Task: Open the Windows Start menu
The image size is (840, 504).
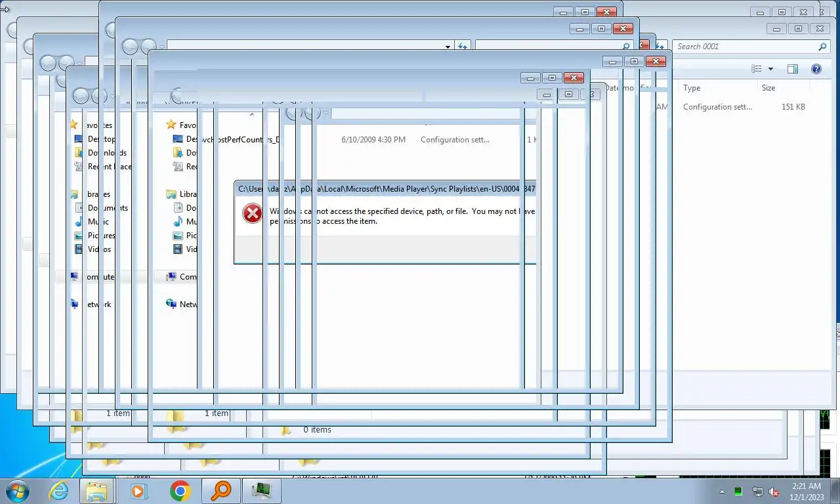Action: 16,491
